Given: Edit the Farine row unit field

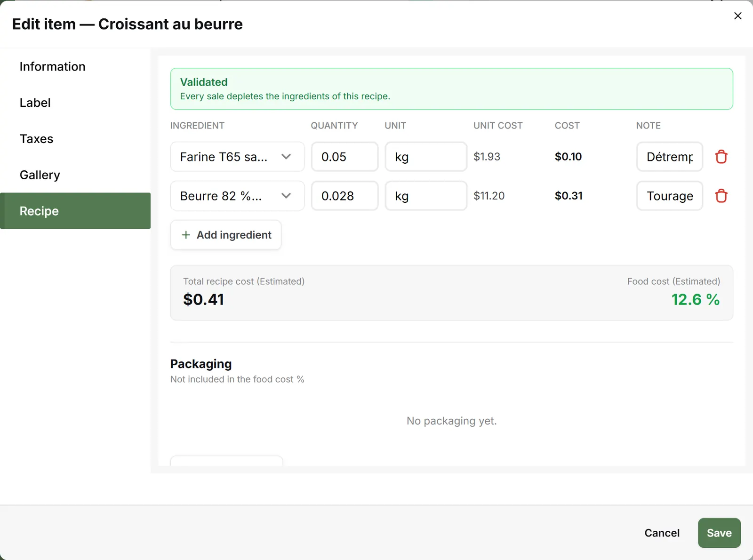Looking at the screenshot, I should (x=426, y=157).
